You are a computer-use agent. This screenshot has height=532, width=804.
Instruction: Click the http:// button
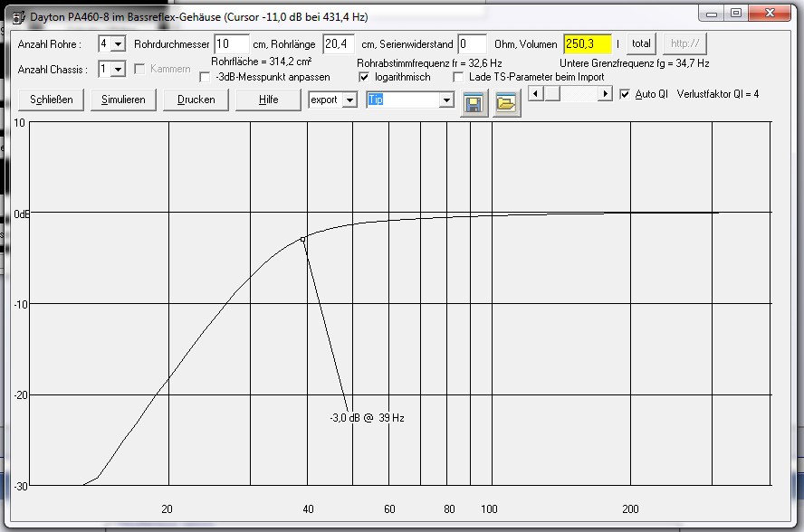tap(684, 43)
